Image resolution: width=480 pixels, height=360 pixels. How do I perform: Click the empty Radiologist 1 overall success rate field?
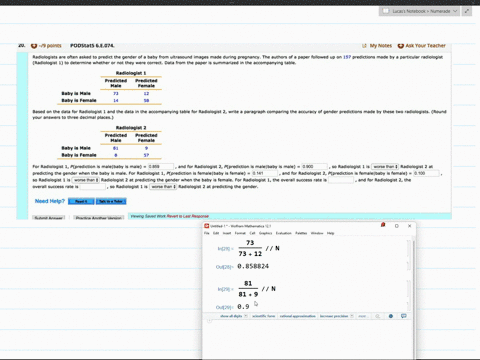341,180
